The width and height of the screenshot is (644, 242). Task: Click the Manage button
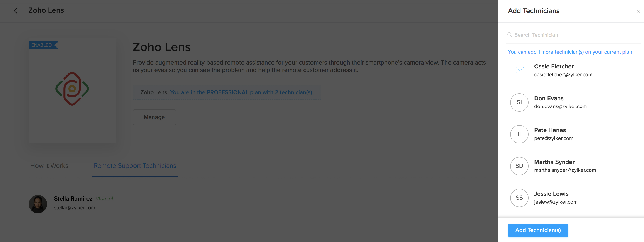coord(154,117)
